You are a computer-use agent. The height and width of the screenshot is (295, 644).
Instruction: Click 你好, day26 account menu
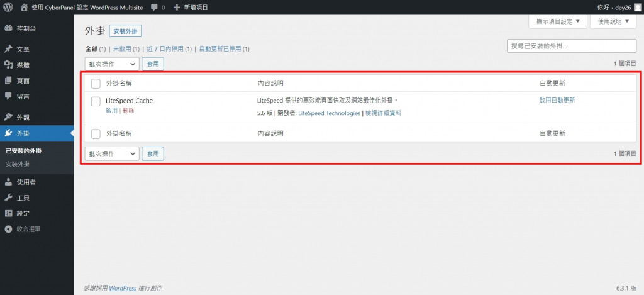pyautogui.click(x=619, y=8)
